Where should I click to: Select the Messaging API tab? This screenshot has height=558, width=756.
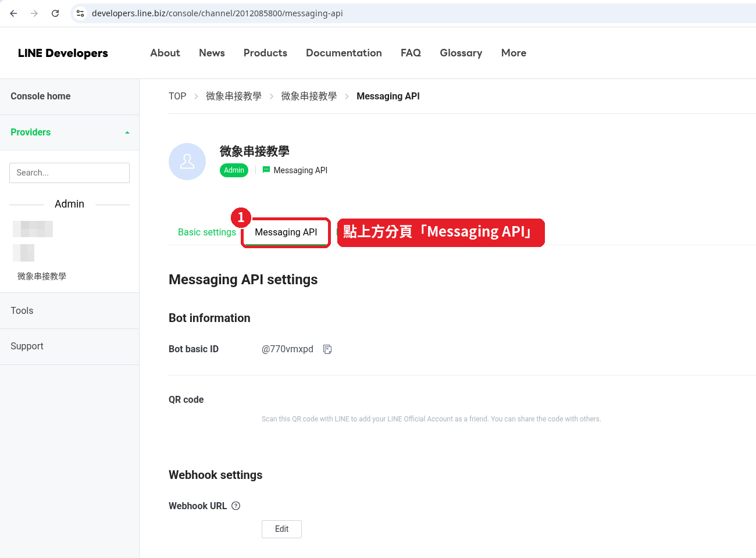tap(286, 233)
